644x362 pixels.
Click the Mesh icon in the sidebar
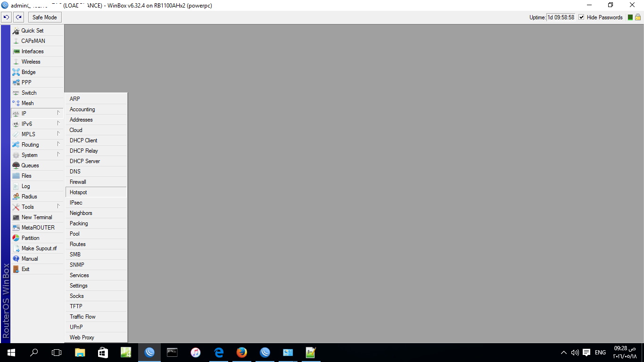[x=16, y=103]
